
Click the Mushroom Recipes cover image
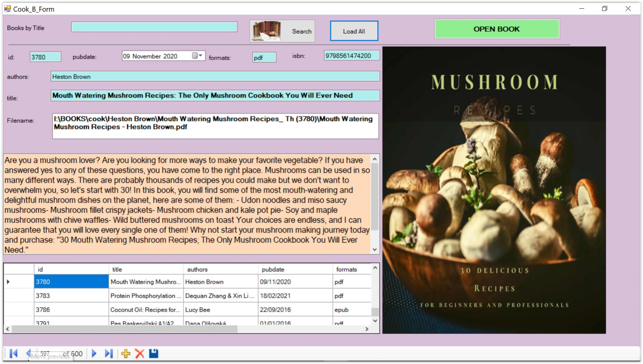pyautogui.click(x=494, y=190)
